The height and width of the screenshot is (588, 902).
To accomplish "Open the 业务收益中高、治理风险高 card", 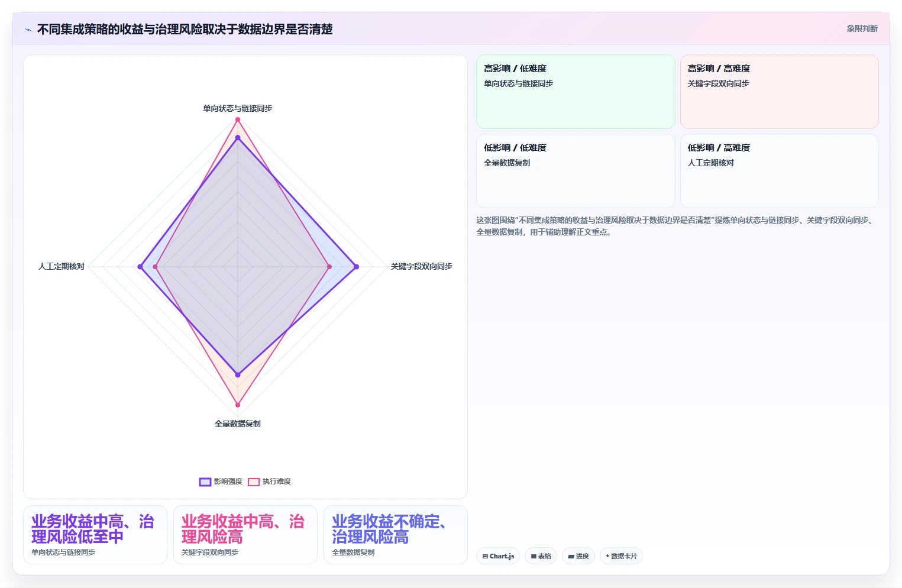I will (245, 535).
